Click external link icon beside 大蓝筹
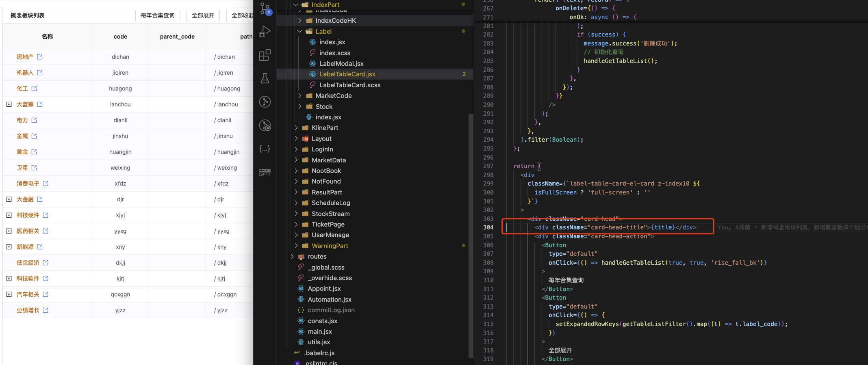 pyautogui.click(x=40, y=104)
